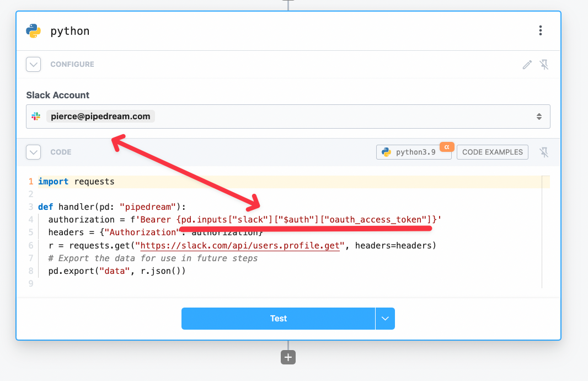Open the three-dot options menu
Screen dimensions: 588x381
[540, 31]
